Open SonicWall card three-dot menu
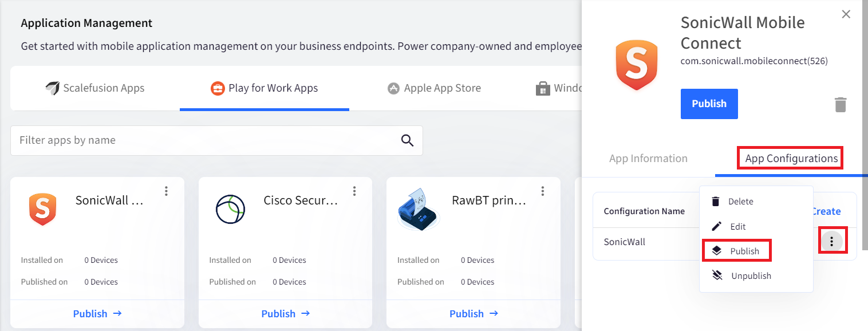Image resolution: width=868 pixels, height=331 pixels. 166,191
